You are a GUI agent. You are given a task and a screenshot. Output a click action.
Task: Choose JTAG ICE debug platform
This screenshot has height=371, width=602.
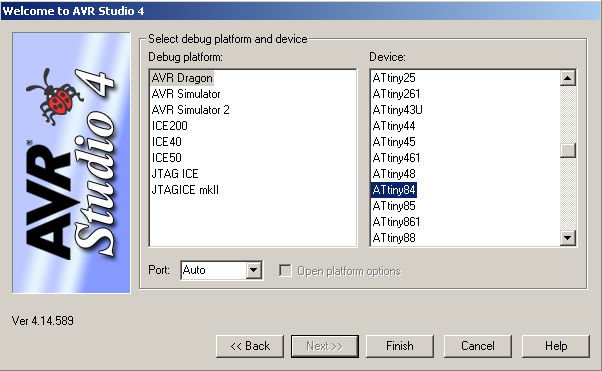point(175,174)
